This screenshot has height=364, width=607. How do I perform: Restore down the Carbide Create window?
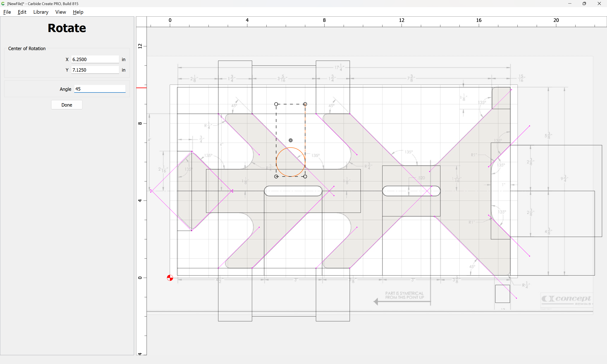[584, 3]
